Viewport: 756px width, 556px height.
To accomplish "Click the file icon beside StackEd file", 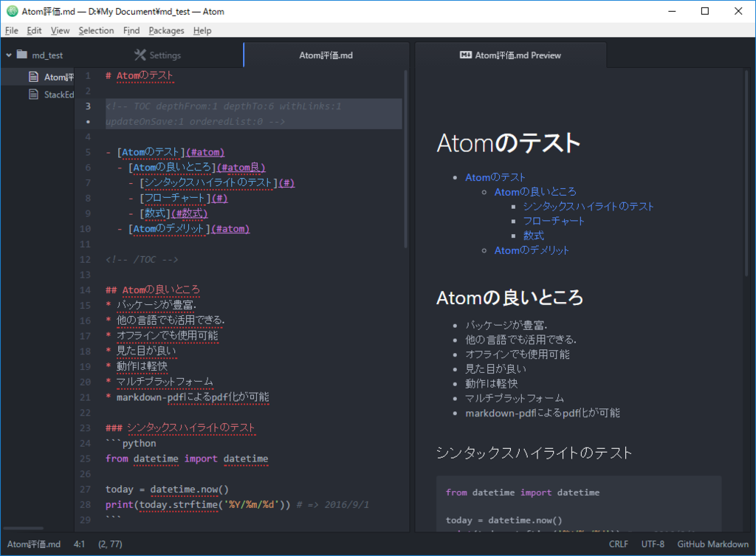I will tap(33, 94).
